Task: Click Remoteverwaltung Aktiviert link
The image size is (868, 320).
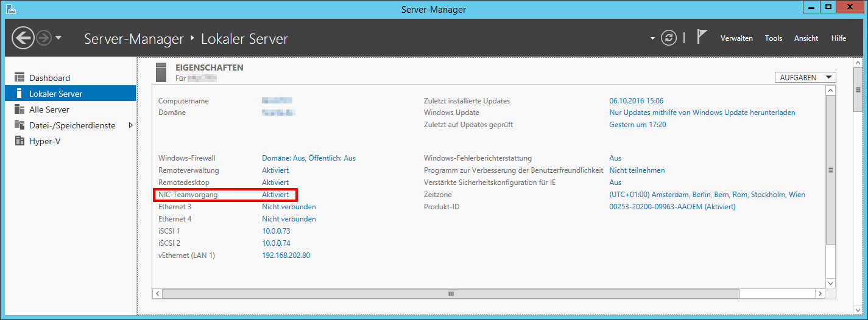Action: coord(275,170)
